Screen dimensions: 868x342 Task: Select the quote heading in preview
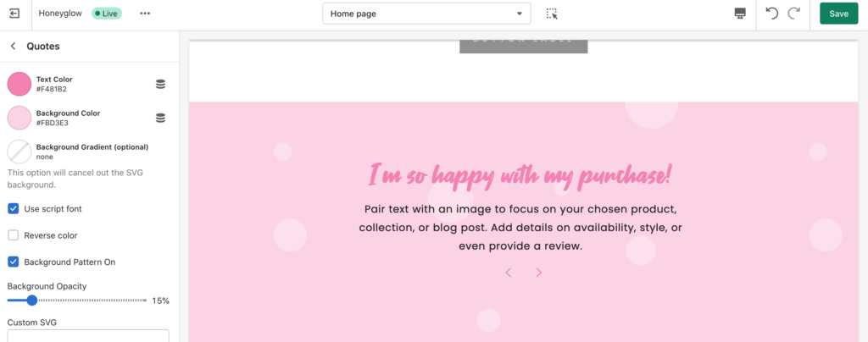click(520, 176)
